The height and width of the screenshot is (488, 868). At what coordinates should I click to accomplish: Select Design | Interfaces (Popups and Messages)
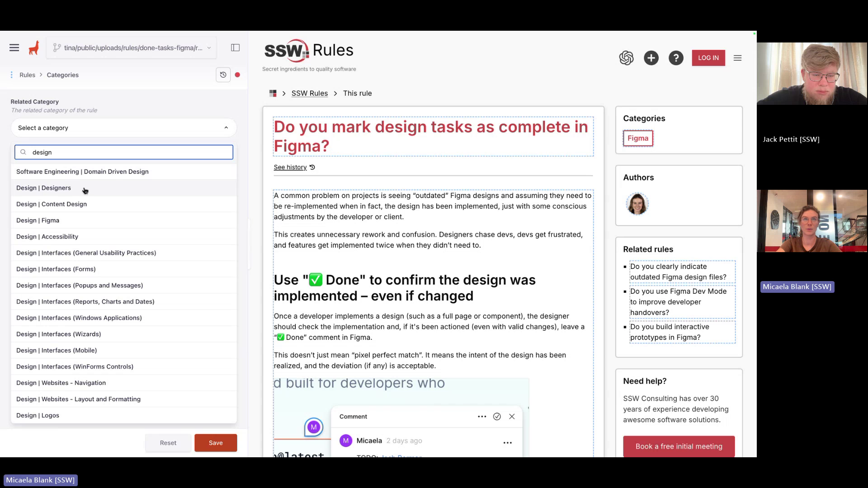(x=123, y=286)
